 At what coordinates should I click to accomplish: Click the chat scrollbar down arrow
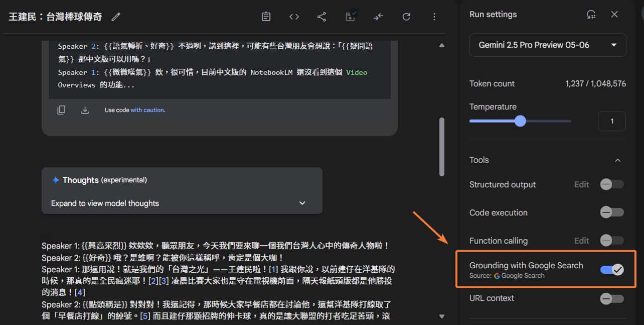click(441, 316)
